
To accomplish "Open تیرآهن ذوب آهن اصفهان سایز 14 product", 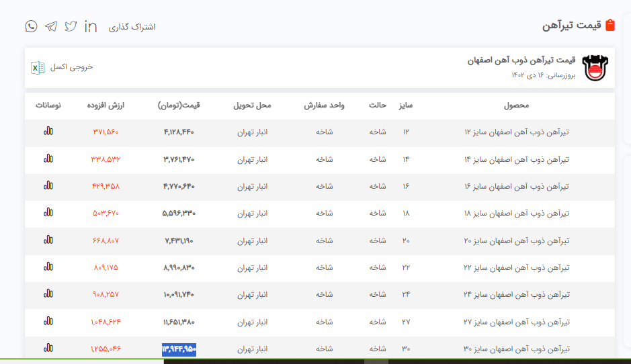I will point(516,159).
